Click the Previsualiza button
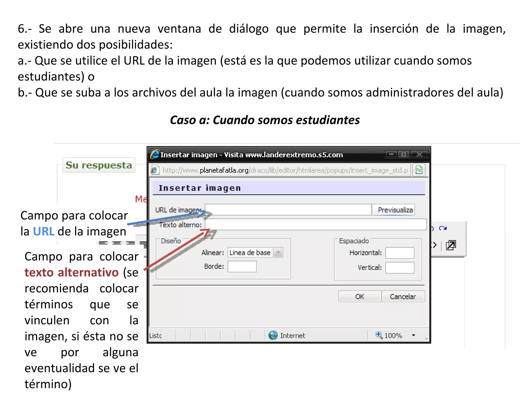532x399 pixels. [x=394, y=210]
